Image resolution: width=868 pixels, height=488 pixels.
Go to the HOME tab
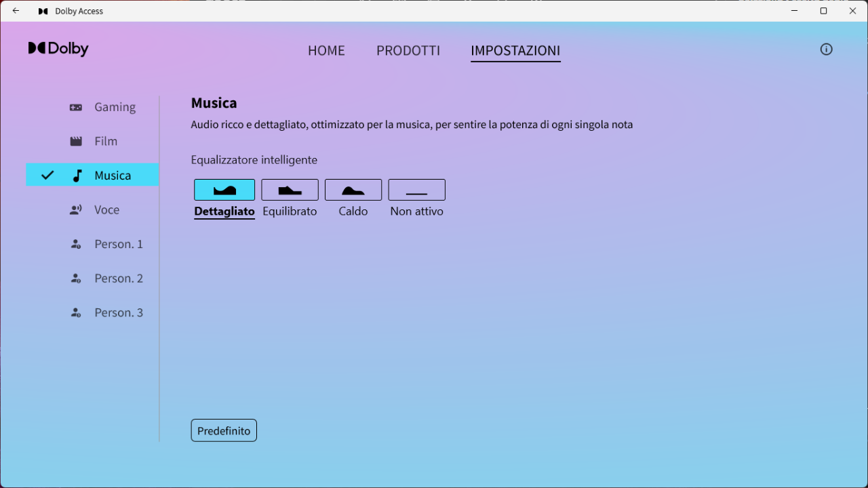coord(326,51)
